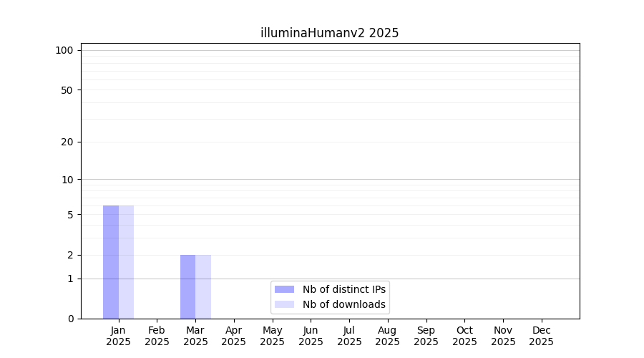Select the 0 tick on y-axis
The image size is (644, 358).
point(70,319)
